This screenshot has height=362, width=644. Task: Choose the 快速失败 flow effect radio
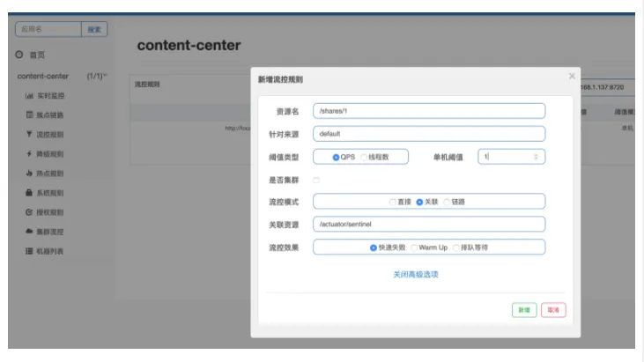(x=374, y=247)
